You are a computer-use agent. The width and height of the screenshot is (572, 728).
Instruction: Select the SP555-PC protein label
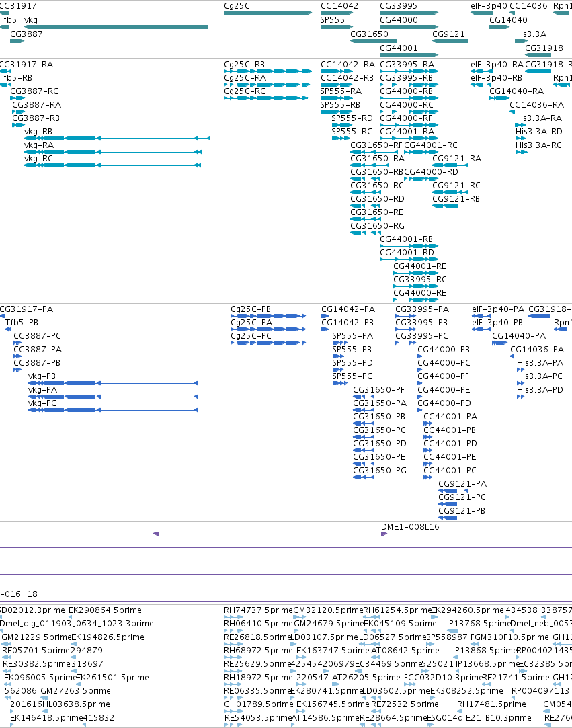(352, 376)
